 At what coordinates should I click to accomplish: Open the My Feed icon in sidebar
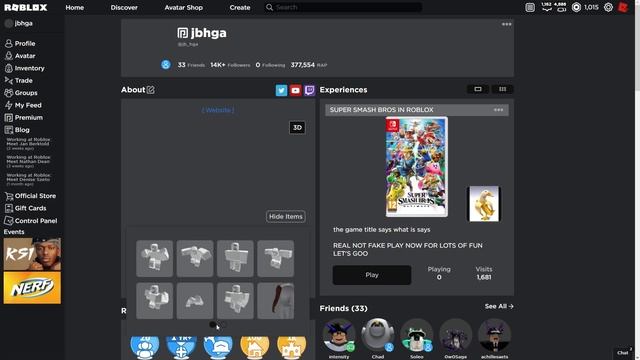(x=9, y=105)
